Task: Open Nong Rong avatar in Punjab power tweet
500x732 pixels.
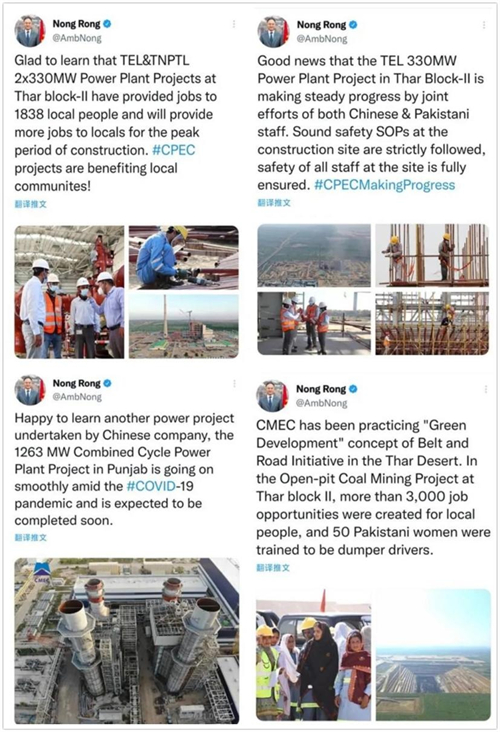Action: (30, 390)
